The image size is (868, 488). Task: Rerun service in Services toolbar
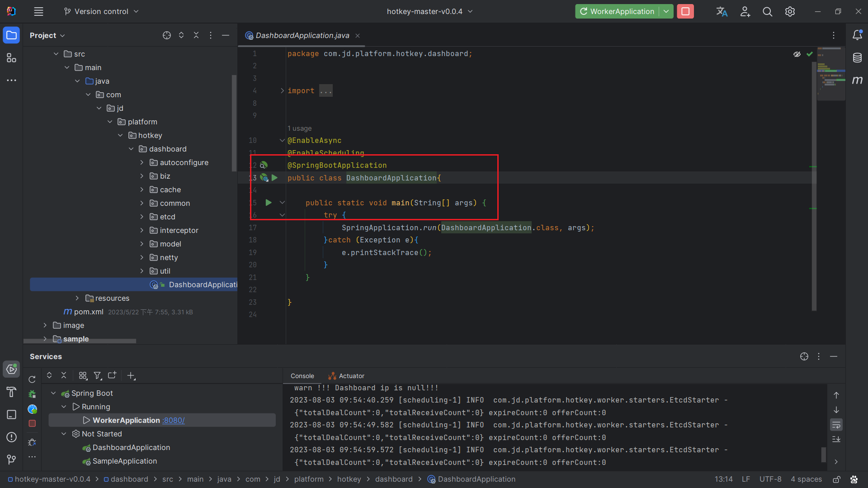point(32,379)
